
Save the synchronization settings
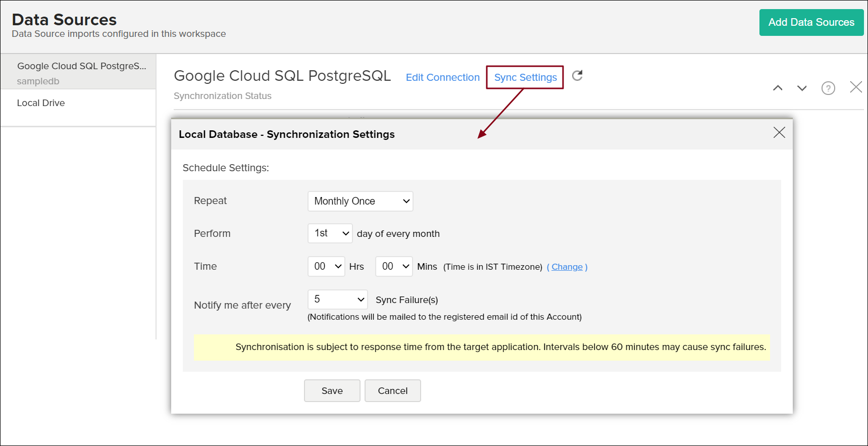[332, 390]
